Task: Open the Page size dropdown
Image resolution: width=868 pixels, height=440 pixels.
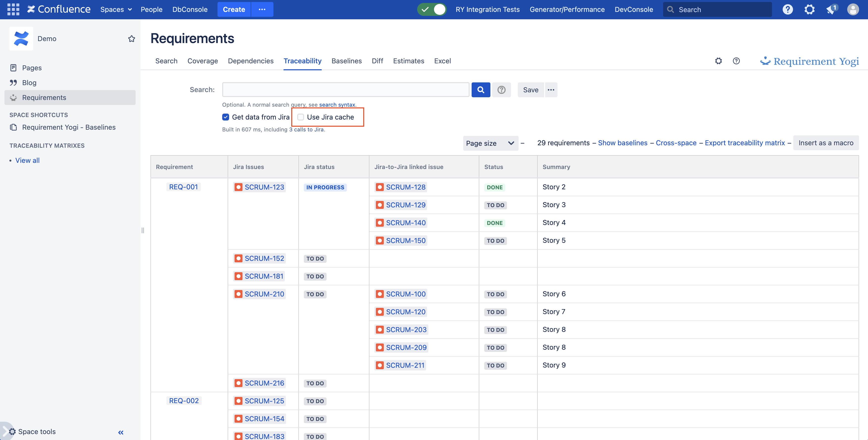Action: [490, 143]
